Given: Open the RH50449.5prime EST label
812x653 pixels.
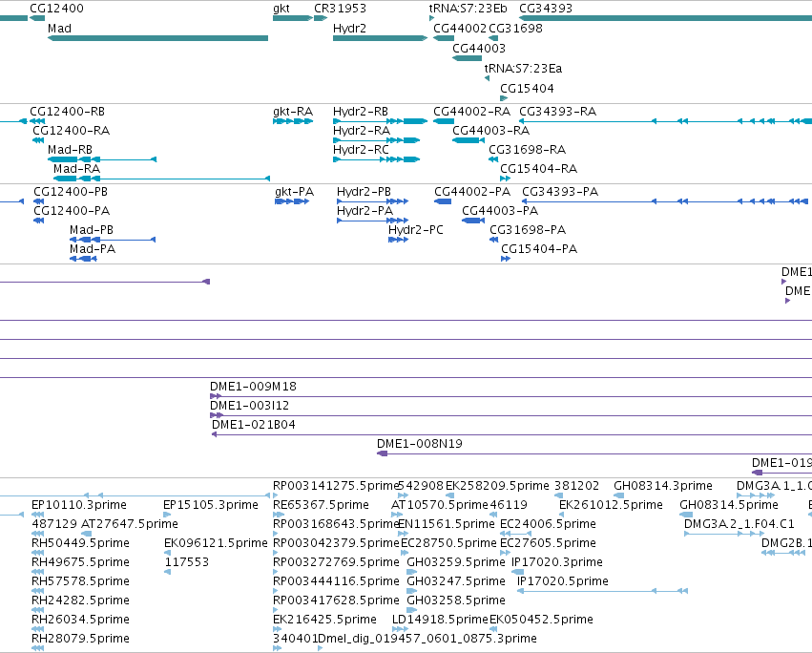Looking at the screenshot, I should (x=80, y=543).
